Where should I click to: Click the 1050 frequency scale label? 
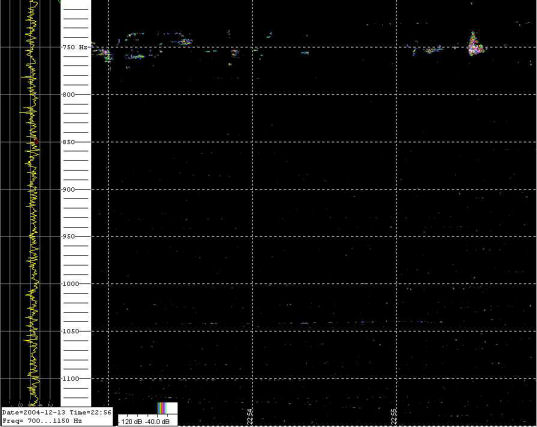(71, 331)
